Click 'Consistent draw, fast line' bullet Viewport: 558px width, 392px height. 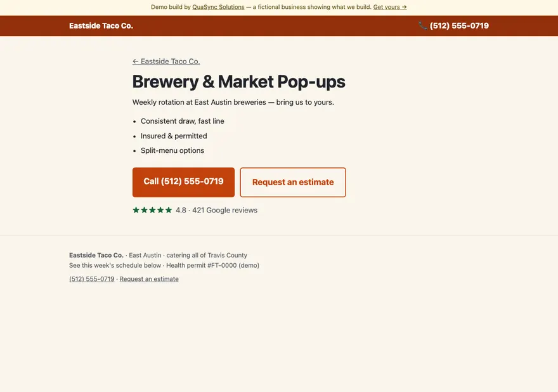[x=182, y=121]
